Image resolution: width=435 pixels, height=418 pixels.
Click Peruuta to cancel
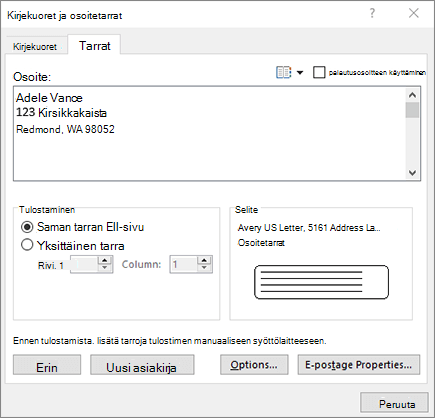tap(394, 403)
